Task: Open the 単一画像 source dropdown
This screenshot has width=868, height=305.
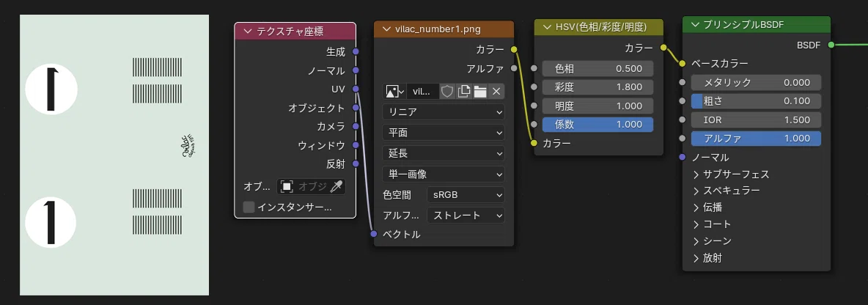Action: 444,174
